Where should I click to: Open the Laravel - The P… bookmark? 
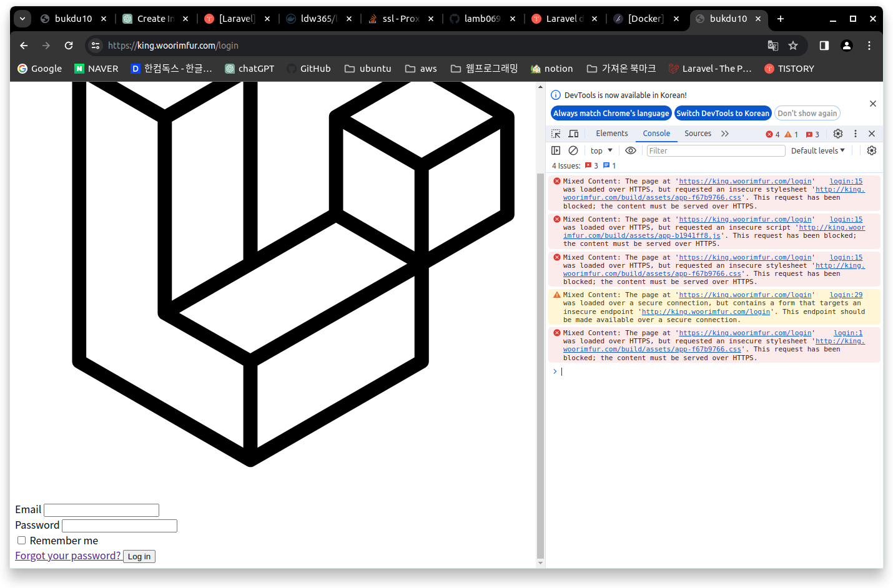710,69
